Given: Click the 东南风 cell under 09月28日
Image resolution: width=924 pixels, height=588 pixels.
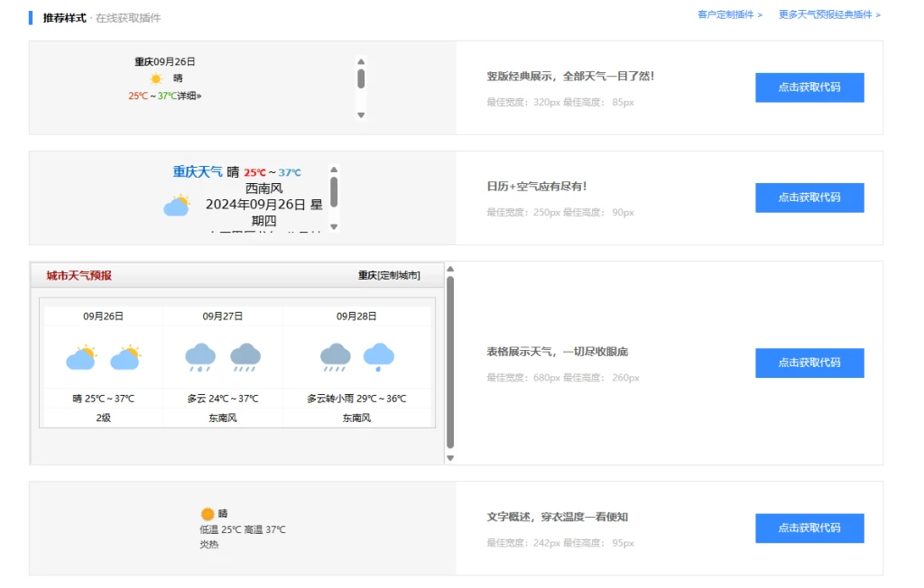Looking at the screenshot, I should [x=356, y=418].
